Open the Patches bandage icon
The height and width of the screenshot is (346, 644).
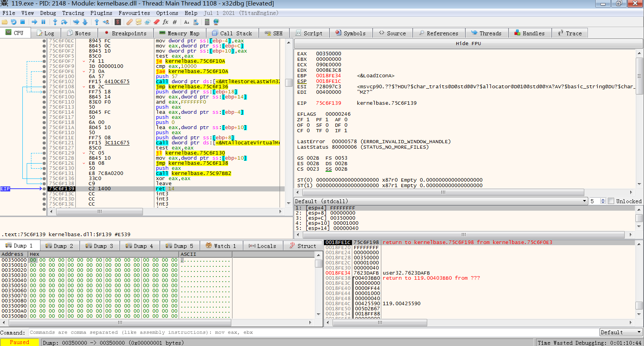(129, 22)
